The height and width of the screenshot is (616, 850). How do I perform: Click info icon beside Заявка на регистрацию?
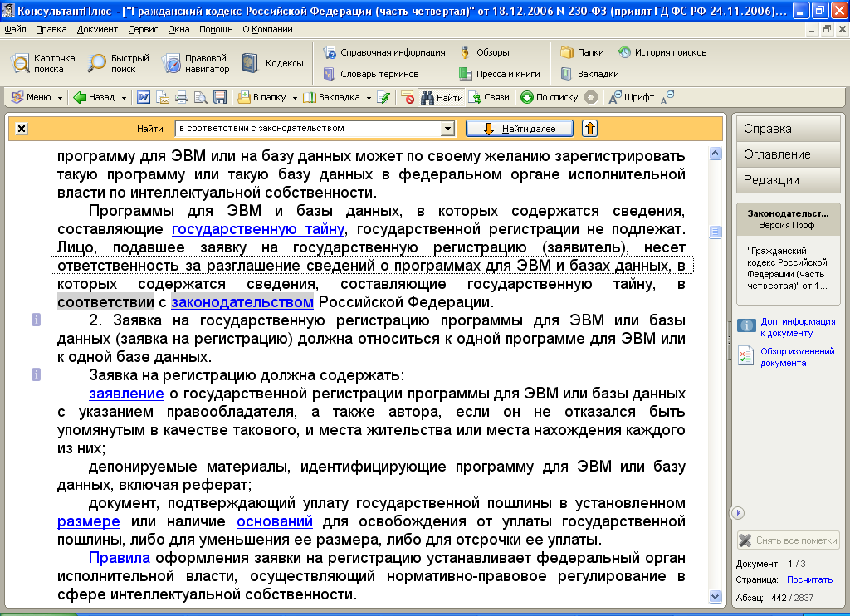[x=37, y=374]
